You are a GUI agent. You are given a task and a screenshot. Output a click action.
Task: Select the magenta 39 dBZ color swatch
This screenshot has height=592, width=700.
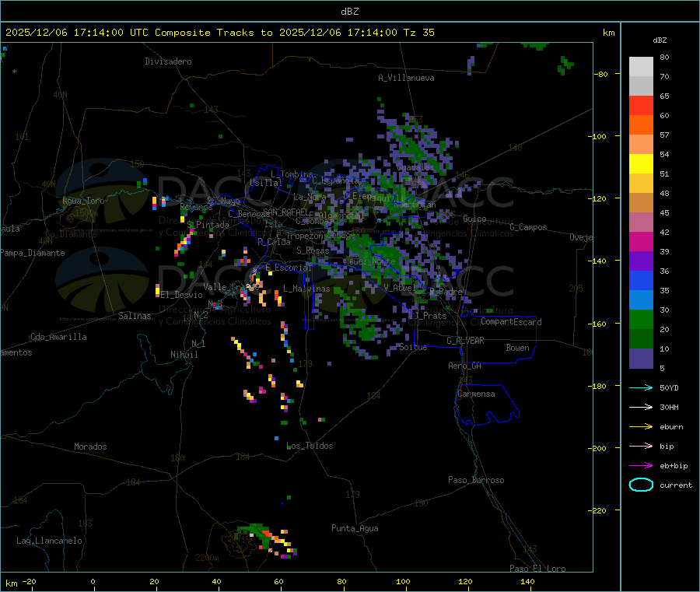tap(641, 241)
